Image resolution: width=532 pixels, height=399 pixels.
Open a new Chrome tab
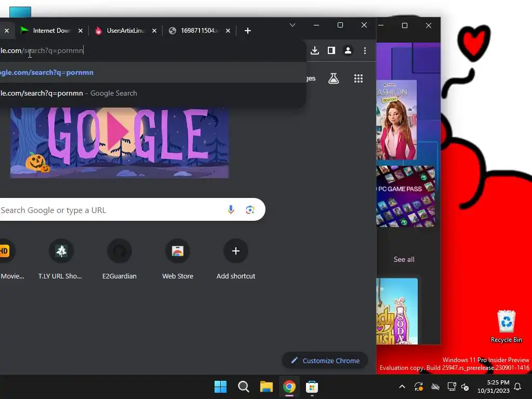click(x=248, y=31)
